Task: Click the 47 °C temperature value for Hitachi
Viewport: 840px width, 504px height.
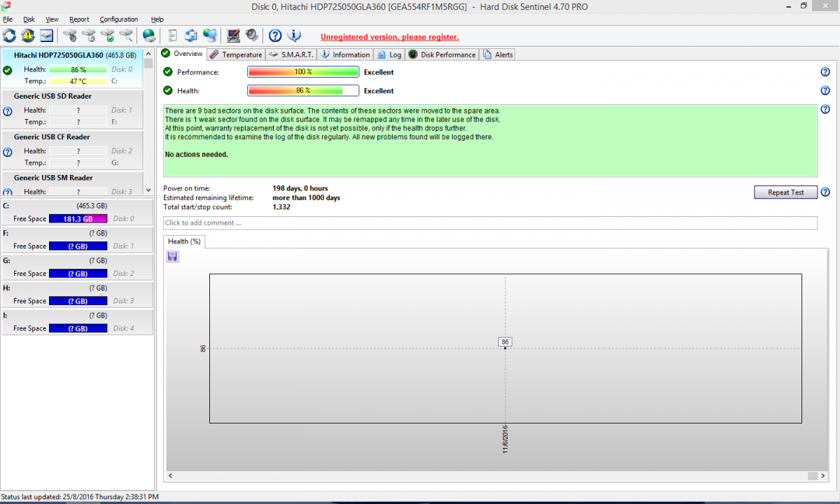Action: pyautogui.click(x=78, y=81)
